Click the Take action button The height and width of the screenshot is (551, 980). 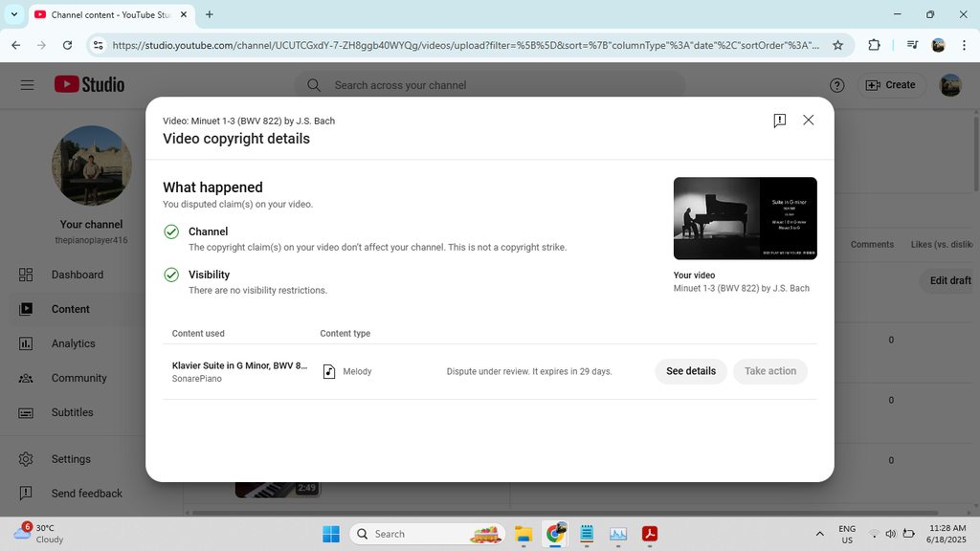pyautogui.click(x=770, y=371)
